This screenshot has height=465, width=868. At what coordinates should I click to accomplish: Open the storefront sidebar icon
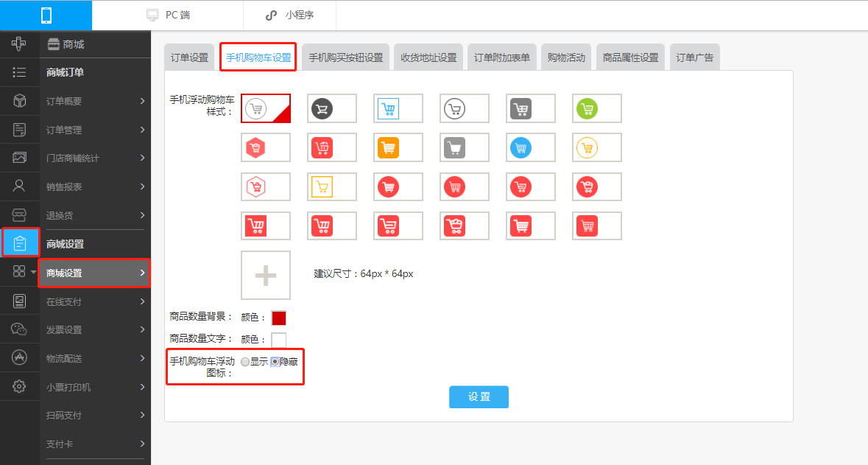coord(19,215)
